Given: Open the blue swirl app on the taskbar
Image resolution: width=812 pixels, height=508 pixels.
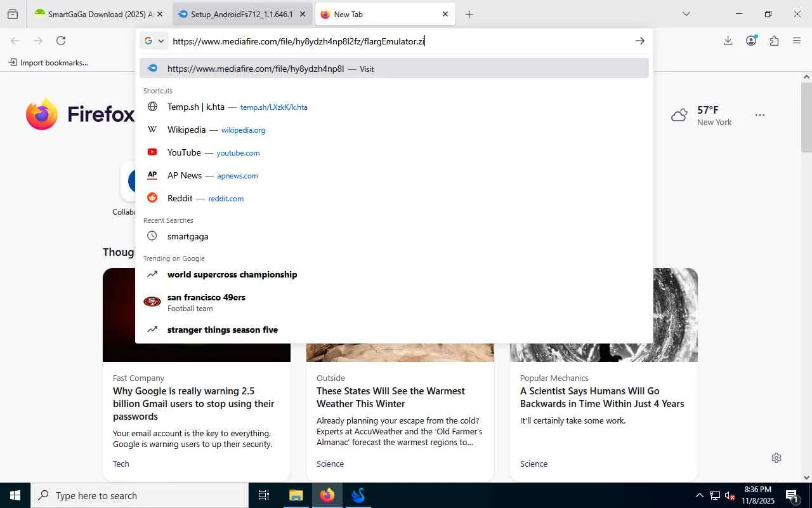Looking at the screenshot, I should [x=358, y=495].
